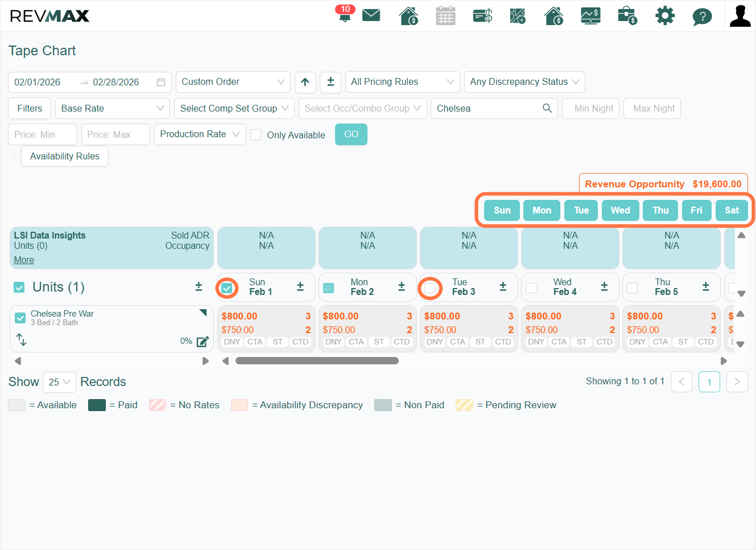Viewport: 756px width, 550px height.
Task: Click the plus-minus button beside Custom Order
Action: (331, 82)
